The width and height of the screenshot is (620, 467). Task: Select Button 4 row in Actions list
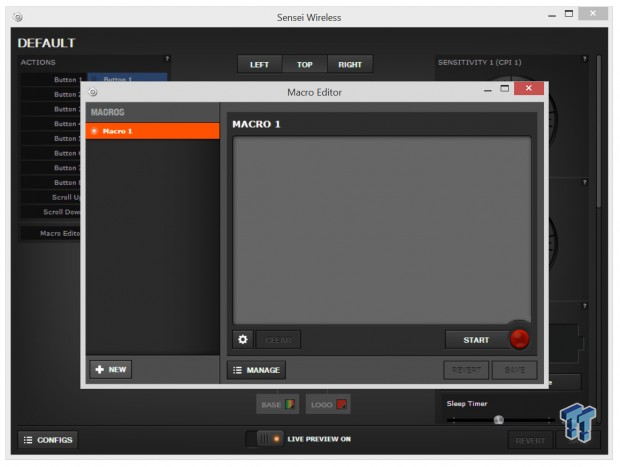(x=51, y=124)
